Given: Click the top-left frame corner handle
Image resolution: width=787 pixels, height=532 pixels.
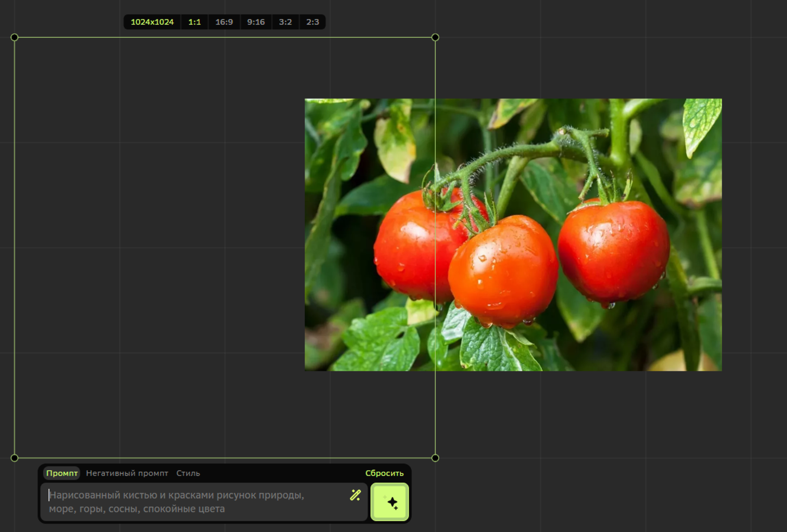Looking at the screenshot, I should pyautogui.click(x=14, y=37).
